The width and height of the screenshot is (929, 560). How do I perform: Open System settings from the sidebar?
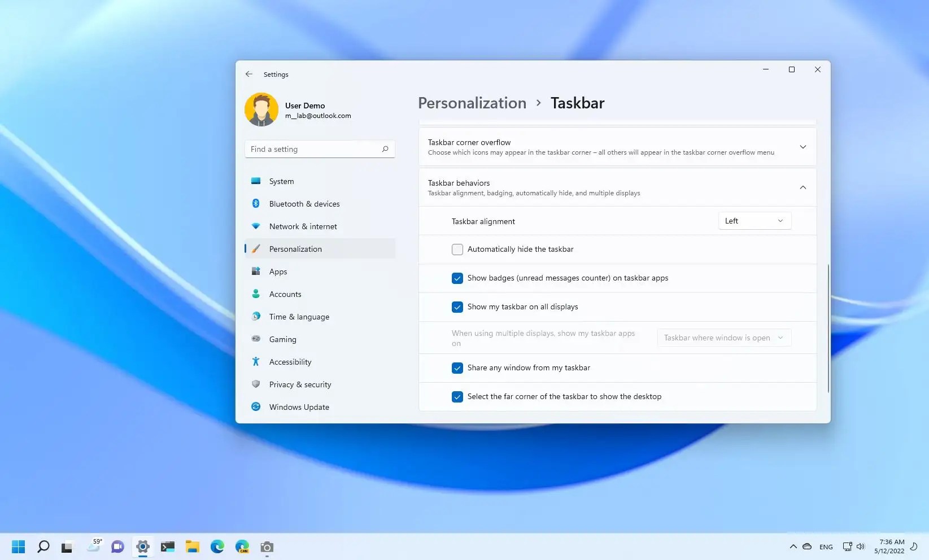(281, 181)
